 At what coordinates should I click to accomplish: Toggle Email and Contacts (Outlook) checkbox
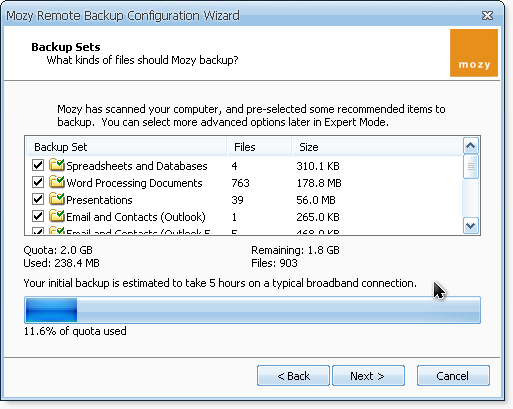(38, 216)
